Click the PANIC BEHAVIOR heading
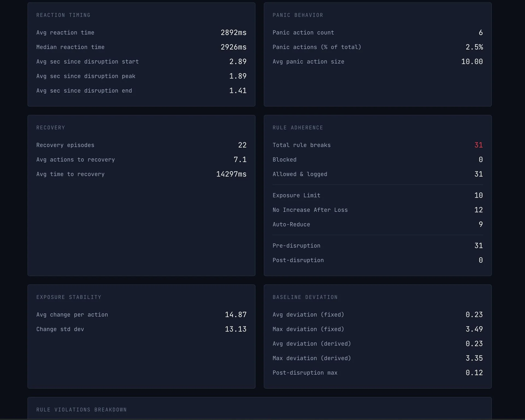The image size is (525, 420). [298, 15]
